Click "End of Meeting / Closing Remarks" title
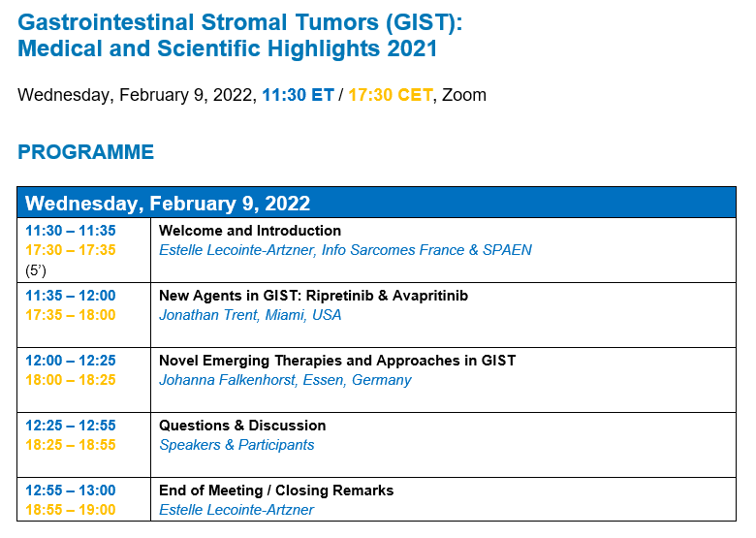The image size is (756, 538). point(276,491)
